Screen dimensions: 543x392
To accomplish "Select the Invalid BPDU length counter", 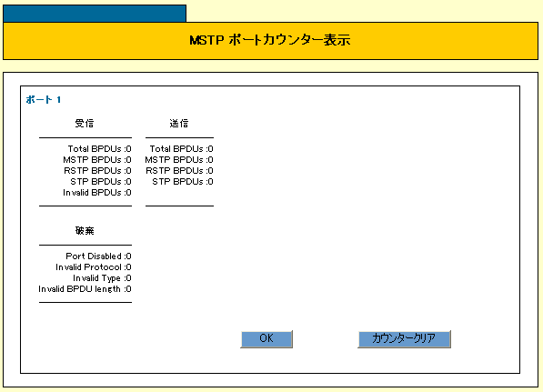I will click(85, 289).
